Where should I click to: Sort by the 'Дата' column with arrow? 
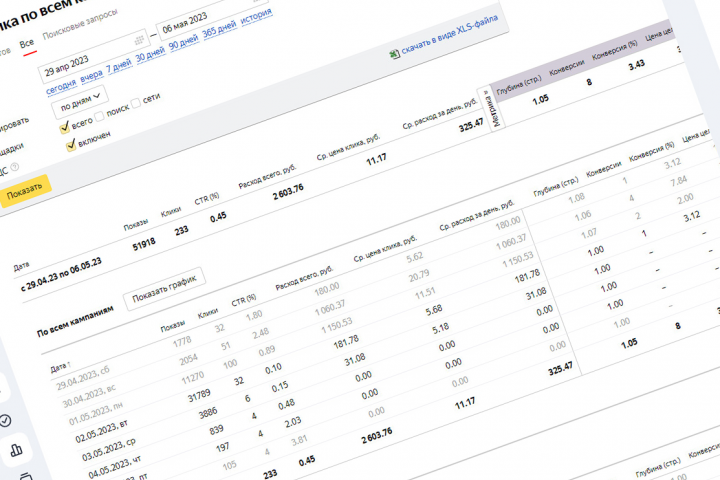point(60,367)
